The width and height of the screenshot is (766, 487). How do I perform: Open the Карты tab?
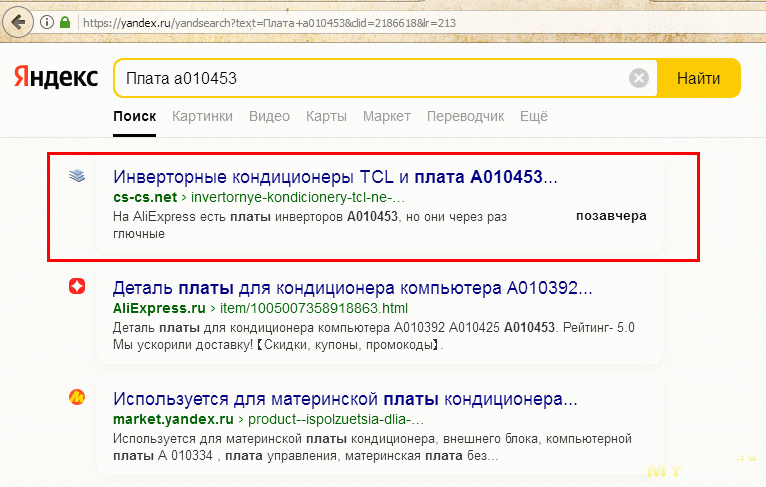326,116
